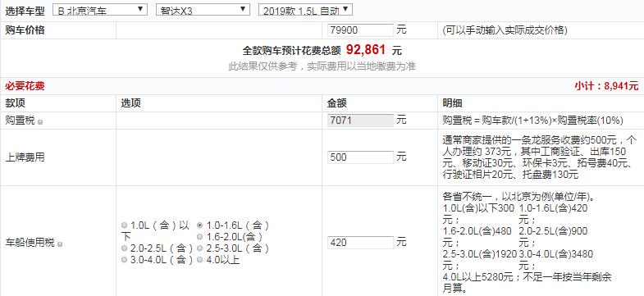Open the 北京汽车 brand dropdown
This screenshot has height=296, width=644.
click(100, 10)
